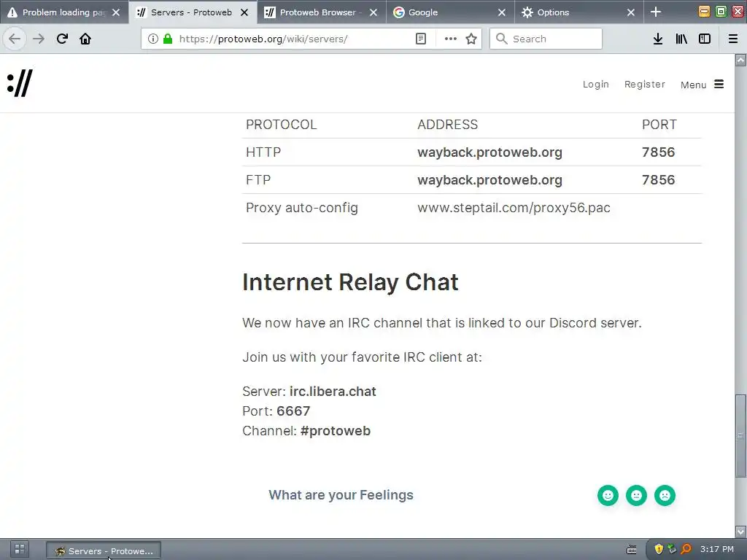Viewport: 747px width, 560px height.
Task: Click What are your Feelings text
Action: 341,495
